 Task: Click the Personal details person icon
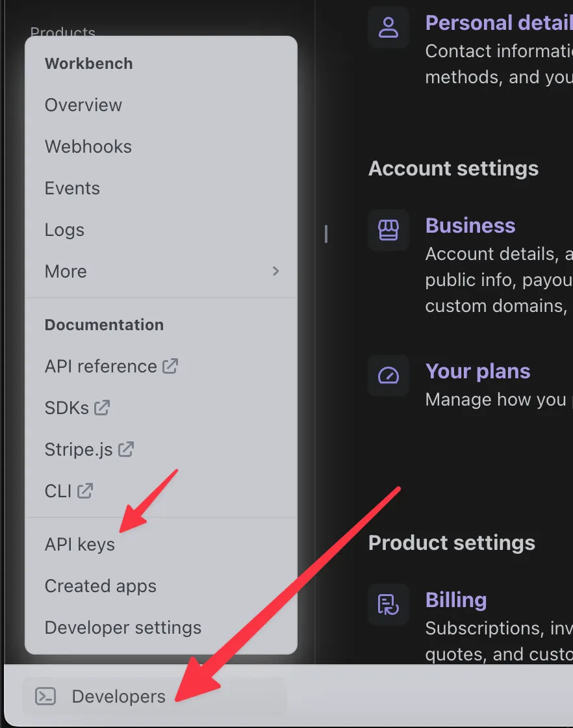(388, 27)
